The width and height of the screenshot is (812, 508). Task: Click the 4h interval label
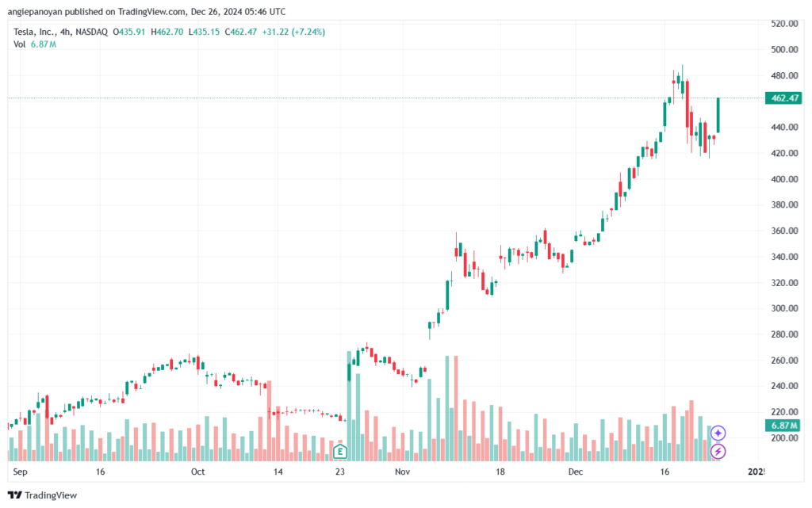point(65,32)
